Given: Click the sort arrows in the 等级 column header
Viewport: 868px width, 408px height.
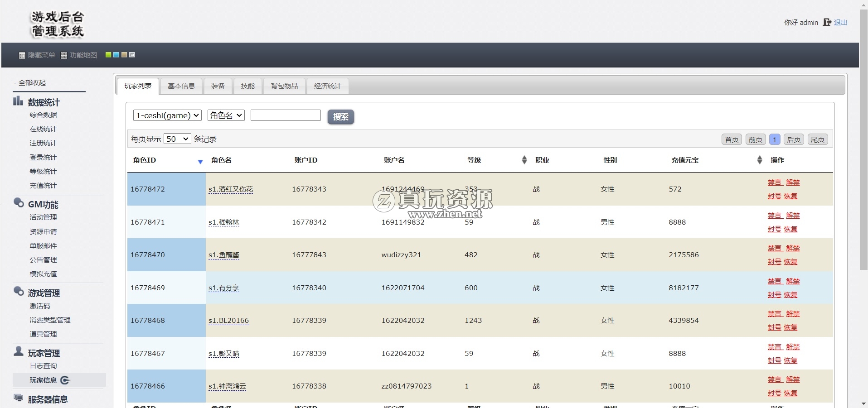Looking at the screenshot, I should 524,160.
